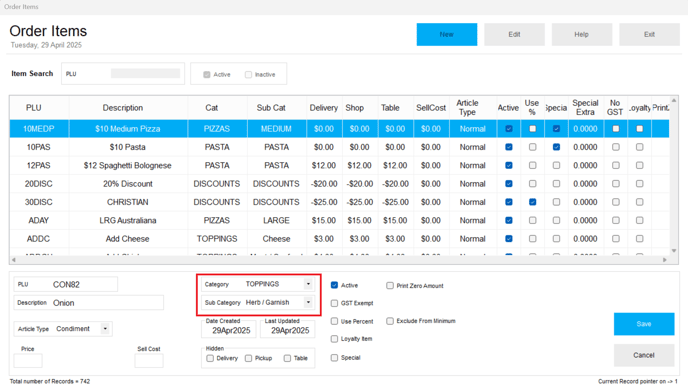Focus the Item Search PLU field
This screenshot has width=688, height=385.
point(145,74)
